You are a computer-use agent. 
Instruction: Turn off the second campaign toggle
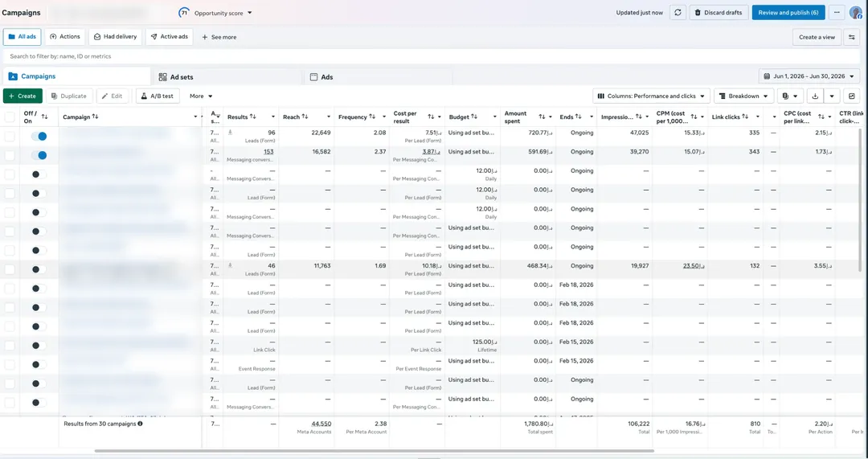tap(39, 155)
